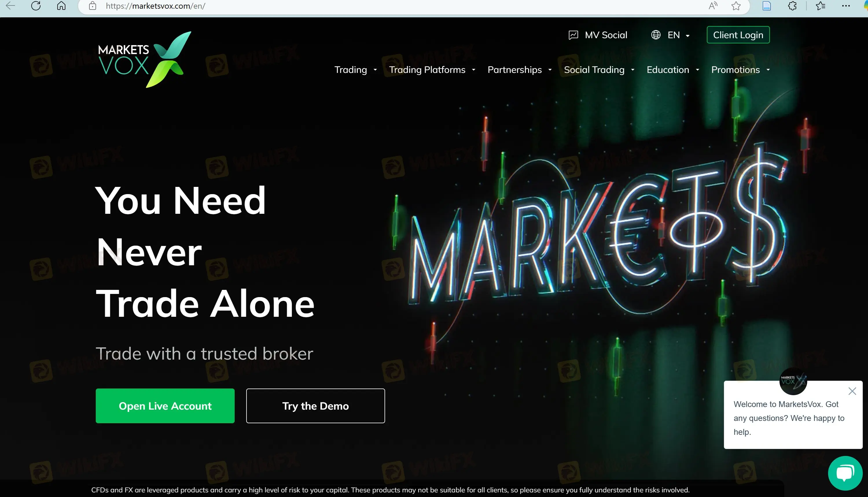Expand the Trading dropdown arrow
The width and height of the screenshot is (868, 497).
pyautogui.click(x=375, y=70)
